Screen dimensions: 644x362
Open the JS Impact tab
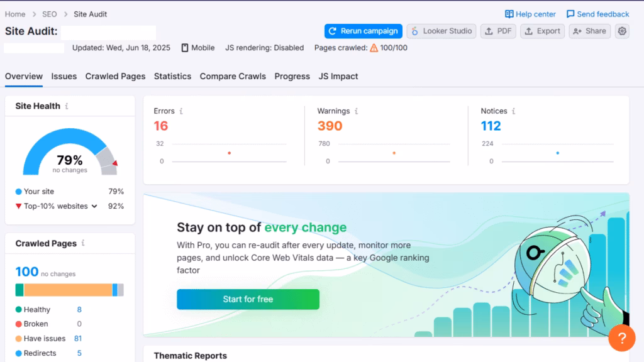[338, 76]
